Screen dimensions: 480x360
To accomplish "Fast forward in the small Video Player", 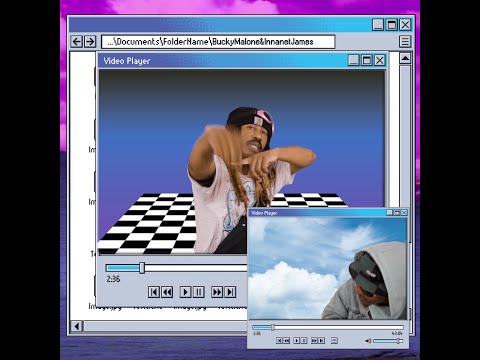I will click(314, 341).
